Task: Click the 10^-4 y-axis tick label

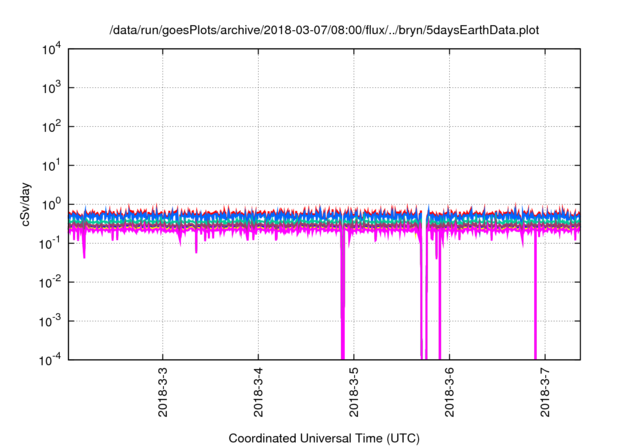Action: (x=50, y=360)
